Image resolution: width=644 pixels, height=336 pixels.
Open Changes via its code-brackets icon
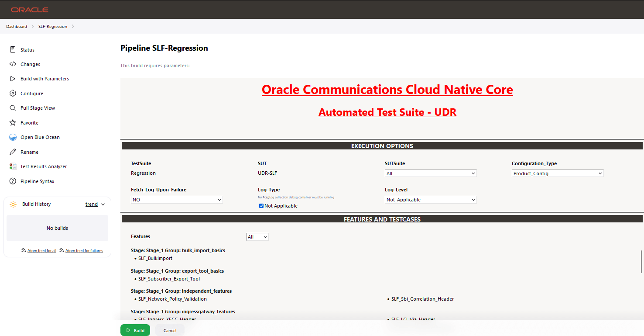[13, 64]
